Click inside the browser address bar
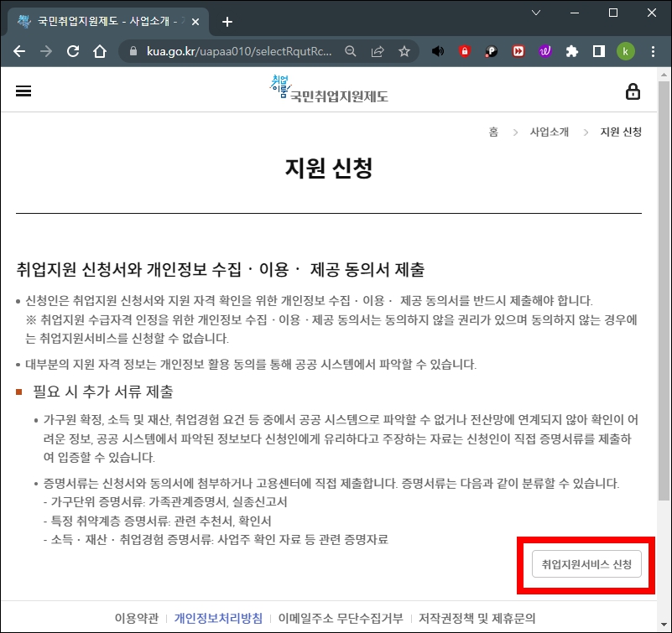The height and width of the screenshot is (633, 672). click(x=243, y=50)
